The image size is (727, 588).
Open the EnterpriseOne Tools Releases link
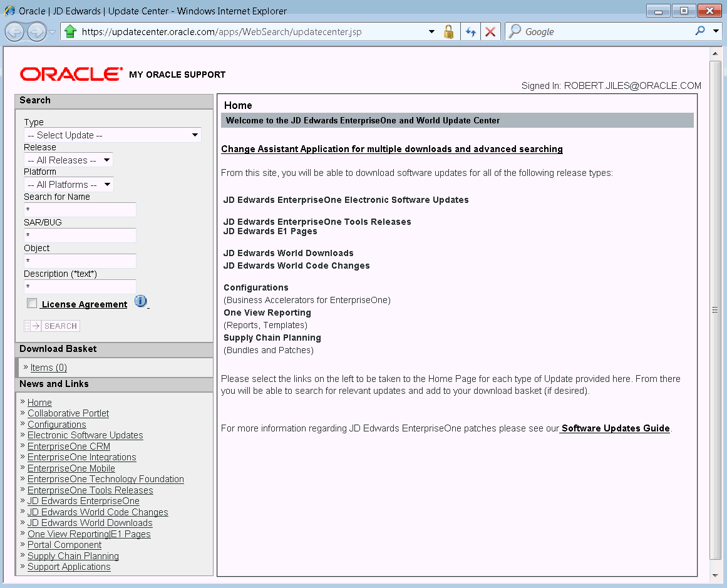(x=90, y=490)
